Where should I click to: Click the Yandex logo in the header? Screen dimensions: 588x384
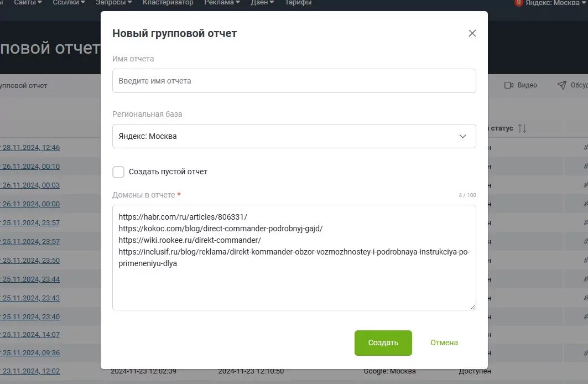[x=519, y=3]
